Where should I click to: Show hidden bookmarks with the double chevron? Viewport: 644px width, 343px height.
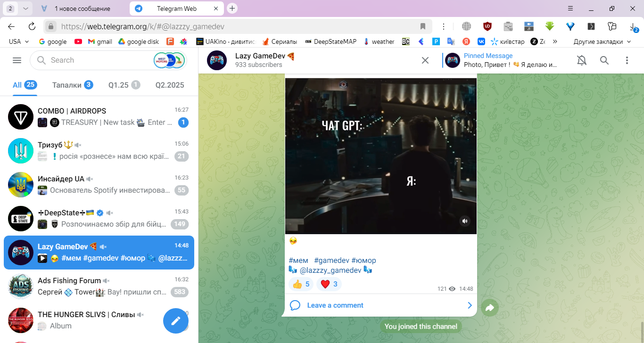pyautogui.click(x=555, y=41)
